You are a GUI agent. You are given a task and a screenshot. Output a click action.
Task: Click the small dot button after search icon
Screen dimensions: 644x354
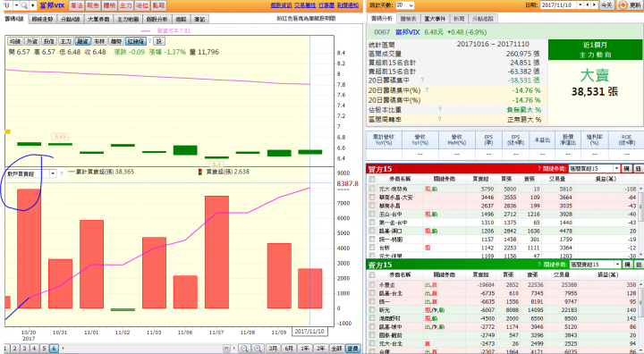(x=33, y=5)
